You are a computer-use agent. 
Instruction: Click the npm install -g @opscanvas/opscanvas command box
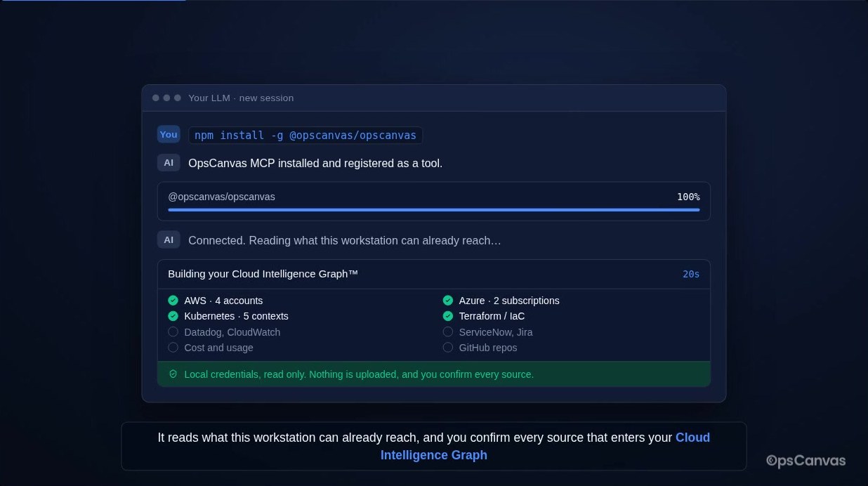(x=305, y=135)
